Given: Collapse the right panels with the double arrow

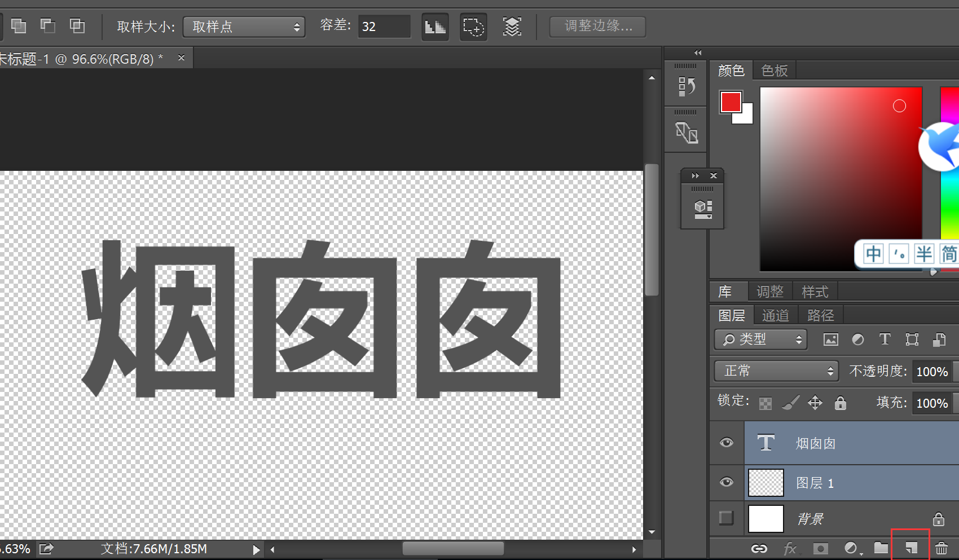Looking at the screenshot, I should pos(698,53).
